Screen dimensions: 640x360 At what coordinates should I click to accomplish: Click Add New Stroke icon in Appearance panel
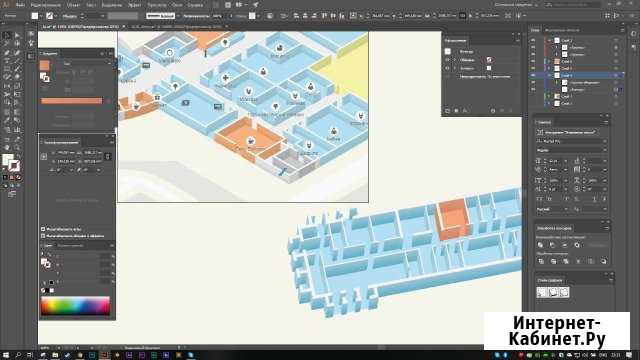448,111
